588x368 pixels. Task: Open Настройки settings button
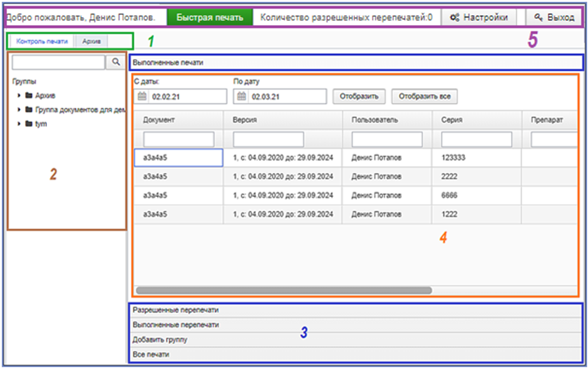479,18
